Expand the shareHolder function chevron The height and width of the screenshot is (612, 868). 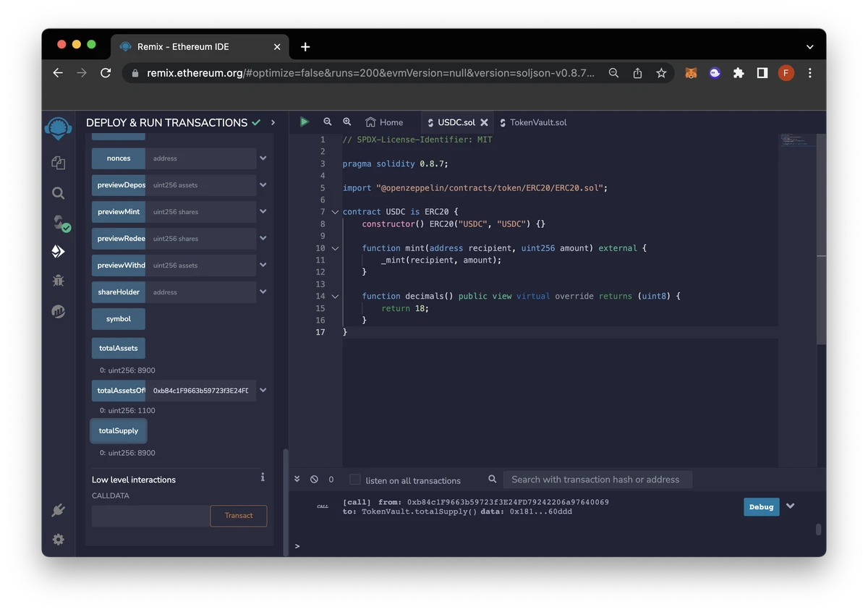point(263,292)
